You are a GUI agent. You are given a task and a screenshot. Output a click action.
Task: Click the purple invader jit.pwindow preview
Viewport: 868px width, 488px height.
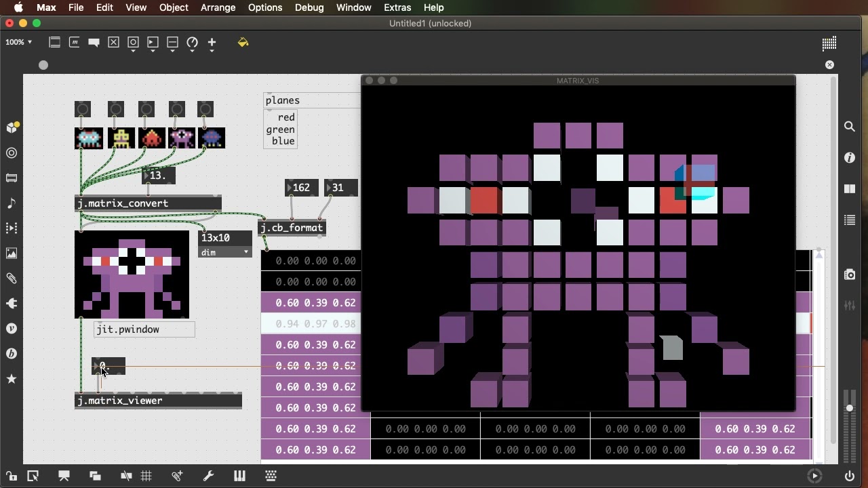point(132,274)
